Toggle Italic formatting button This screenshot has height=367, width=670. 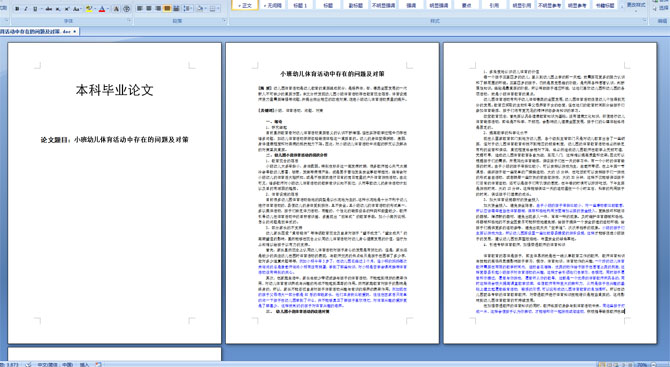pos(26,9)
